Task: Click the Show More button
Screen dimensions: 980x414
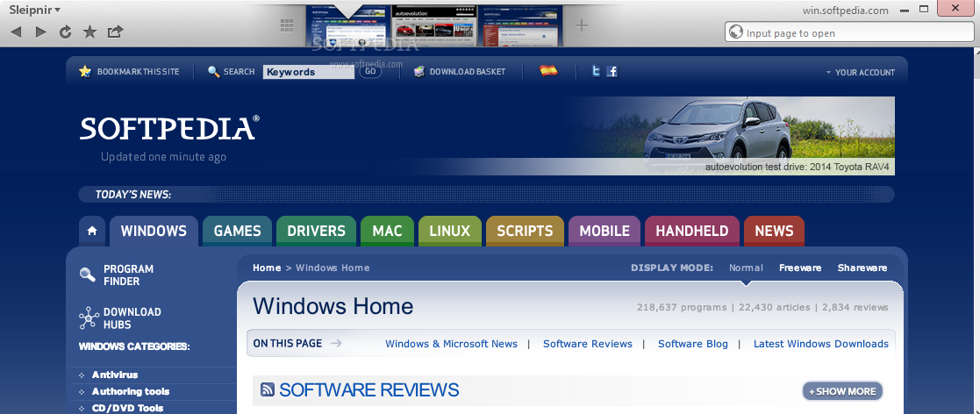Action: [842, 391]
